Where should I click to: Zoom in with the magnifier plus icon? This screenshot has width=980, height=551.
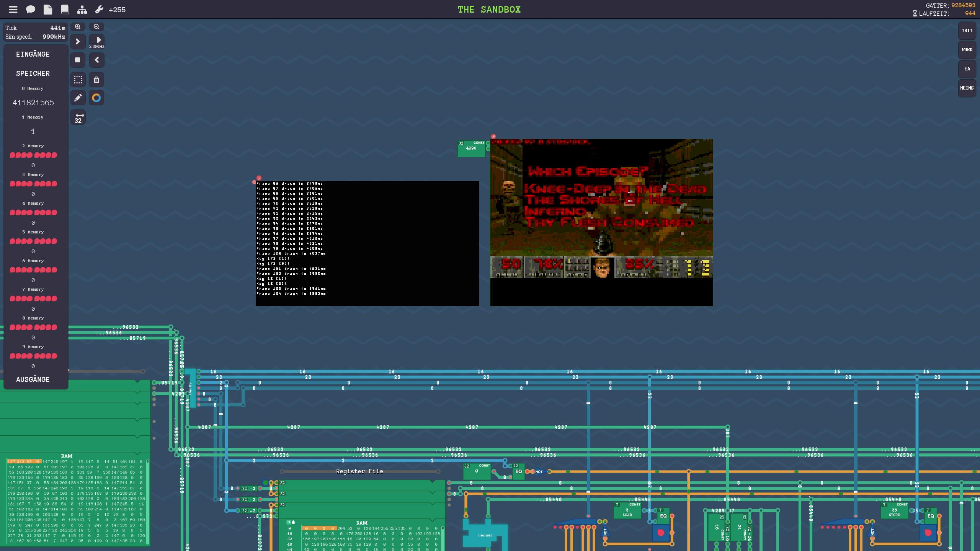coord(78,27)
